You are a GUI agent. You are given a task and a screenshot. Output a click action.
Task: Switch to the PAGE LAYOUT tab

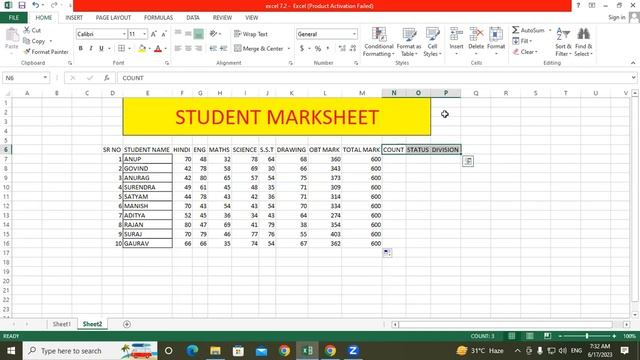click(x=113, y=18)
